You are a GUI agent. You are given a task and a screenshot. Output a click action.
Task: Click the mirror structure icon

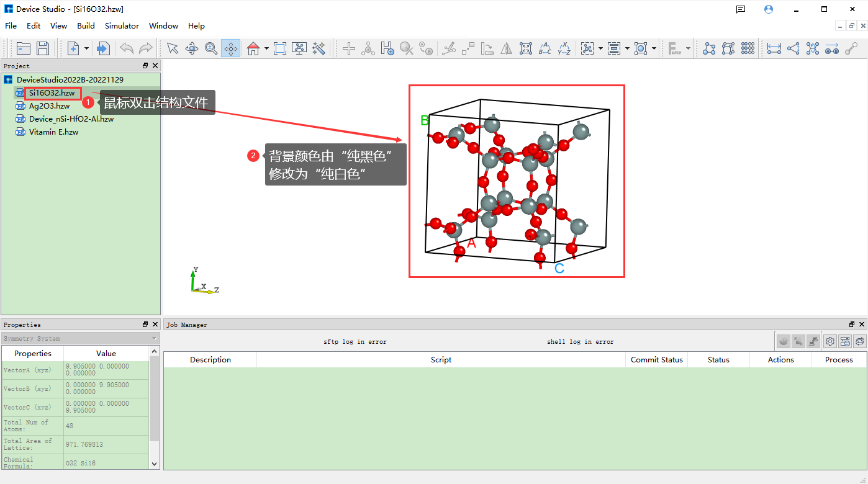pyautogui.click(x=507, y=48)
